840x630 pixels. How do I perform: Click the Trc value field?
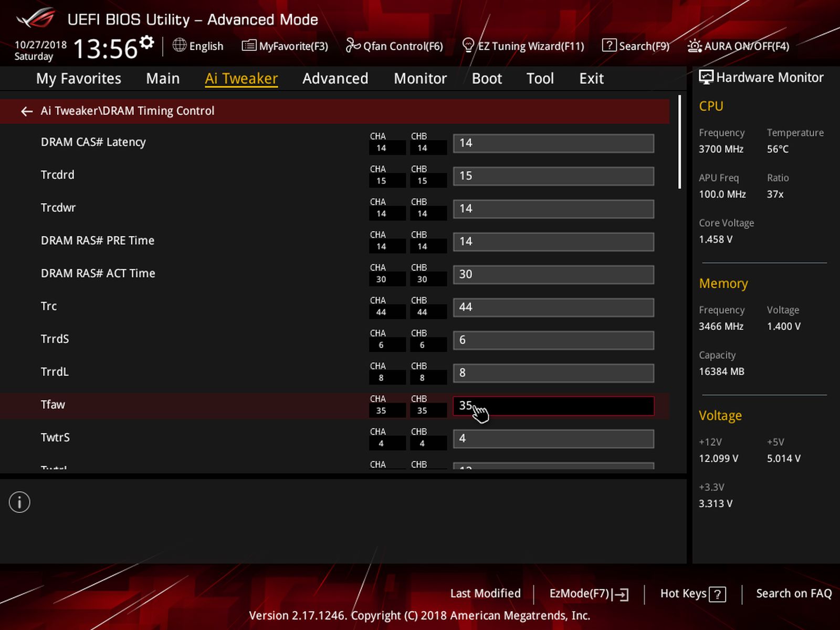(x=554, y=308)
